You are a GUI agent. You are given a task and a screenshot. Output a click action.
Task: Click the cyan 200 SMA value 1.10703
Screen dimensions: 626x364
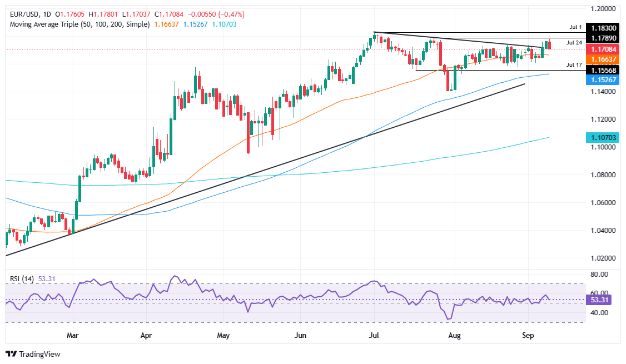point(224,24)
